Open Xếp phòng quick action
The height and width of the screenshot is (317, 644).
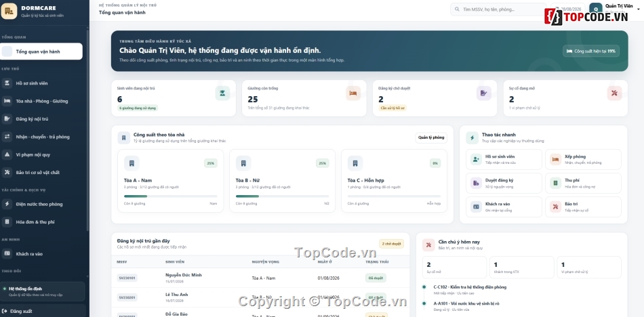583,159
